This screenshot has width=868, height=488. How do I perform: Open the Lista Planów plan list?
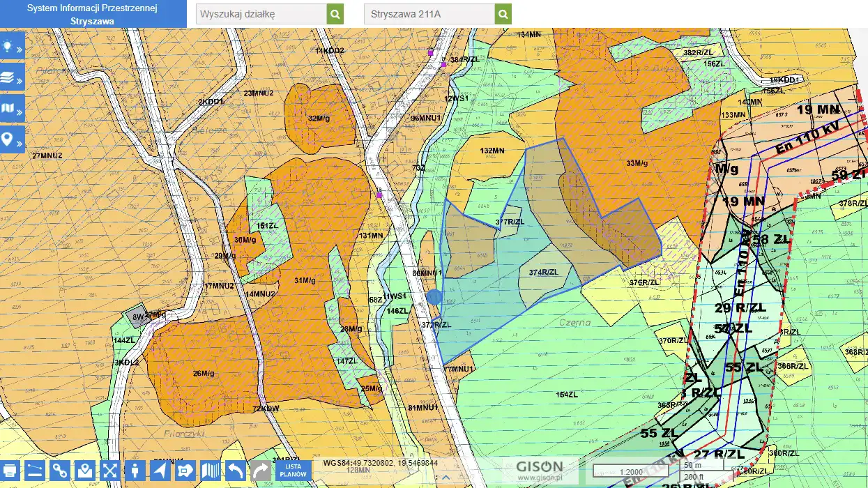pyautogui.click(x=293, y=471)
